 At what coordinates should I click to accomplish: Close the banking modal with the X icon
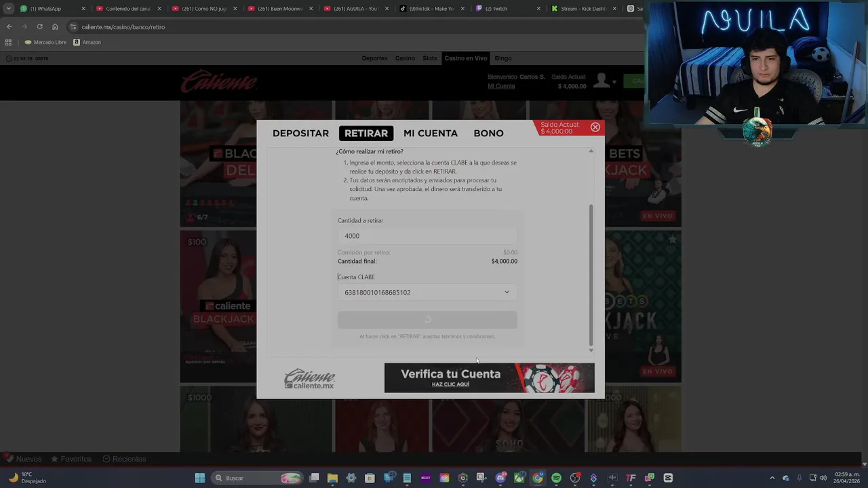(x=595, y=127)
